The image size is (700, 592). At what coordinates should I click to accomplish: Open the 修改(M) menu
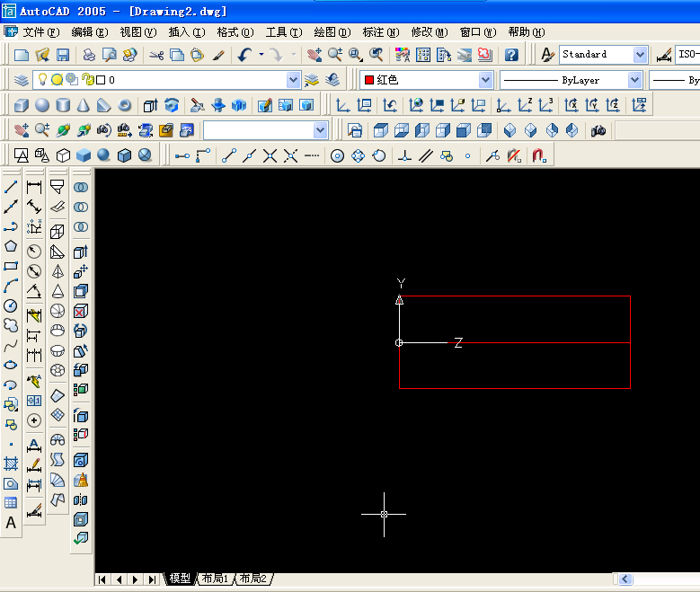429,32
